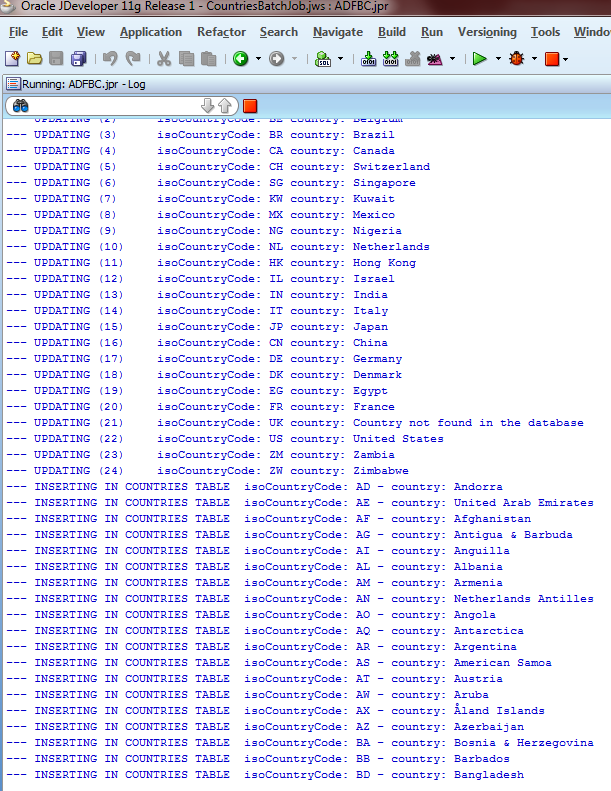Find next match with down arrow

tap(208, 105)
